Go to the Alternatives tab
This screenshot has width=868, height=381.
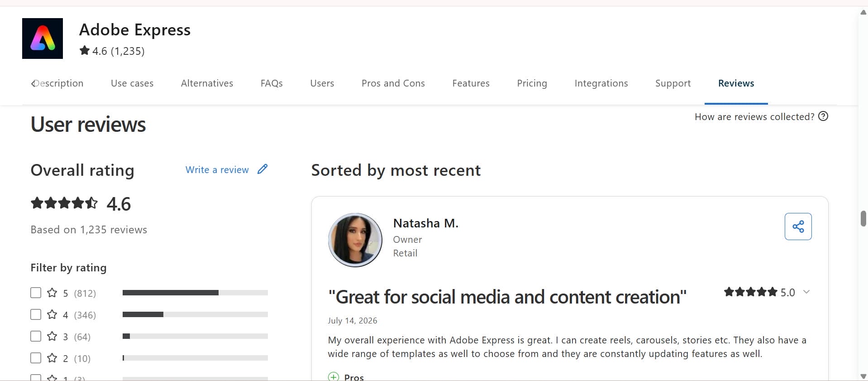pyautogui.click(x=207, y=83)
